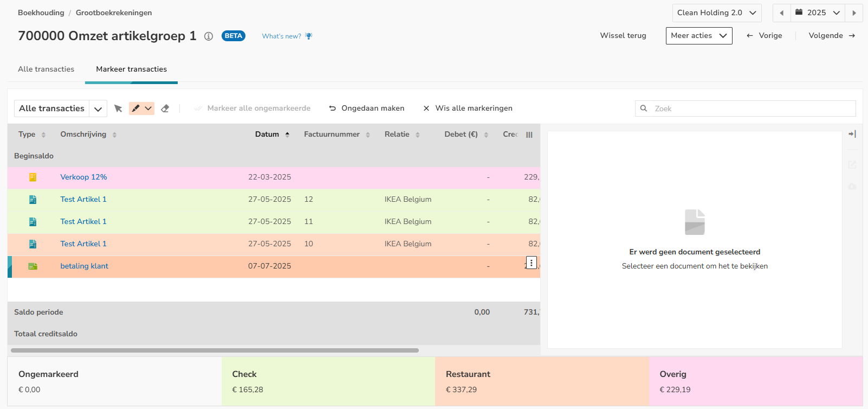
Task: Click the search magnifier icon
Action: (x=644, y=108)
